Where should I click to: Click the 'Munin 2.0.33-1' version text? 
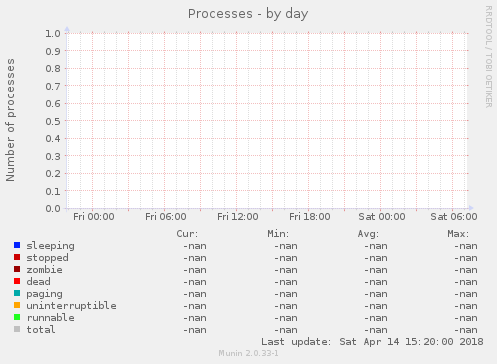click(248, 353)
